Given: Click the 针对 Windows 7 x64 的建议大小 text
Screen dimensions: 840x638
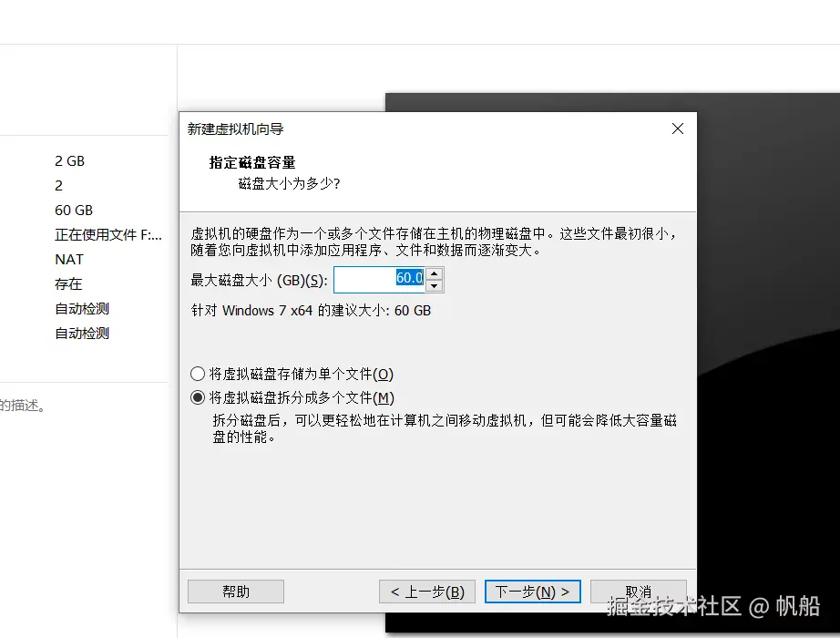Looking at the screenshot, I should pos(311,311).
